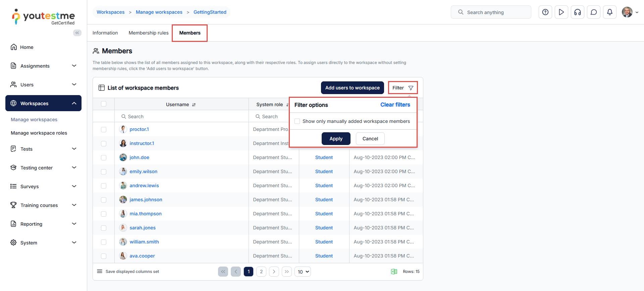The width and height of the screenshot is (644, 291).
Task: Switch to the Membership rules tab
Action: (149, 33)
